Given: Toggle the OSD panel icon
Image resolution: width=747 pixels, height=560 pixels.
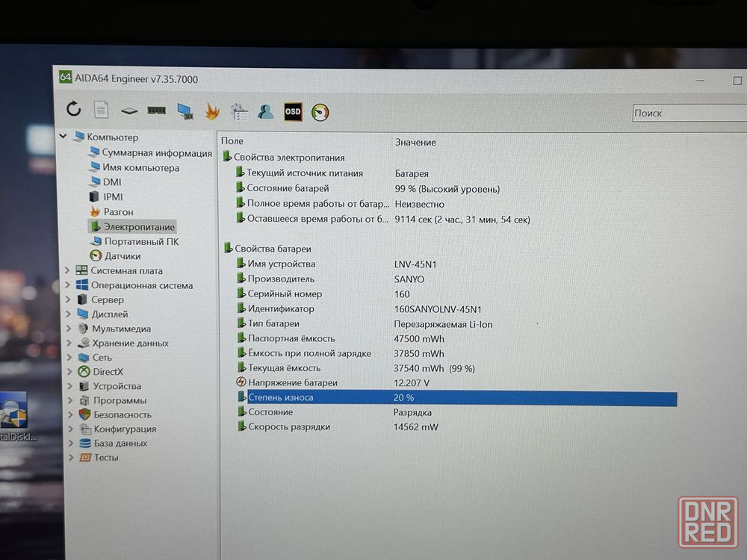Looking at the screenshot, I should [x=293, y=112].
